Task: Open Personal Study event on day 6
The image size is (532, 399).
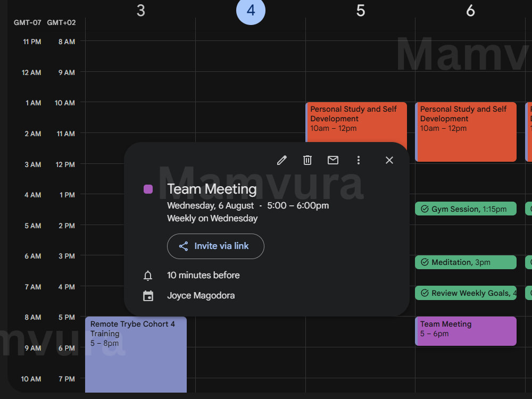Action: click(x=466, y=131)
